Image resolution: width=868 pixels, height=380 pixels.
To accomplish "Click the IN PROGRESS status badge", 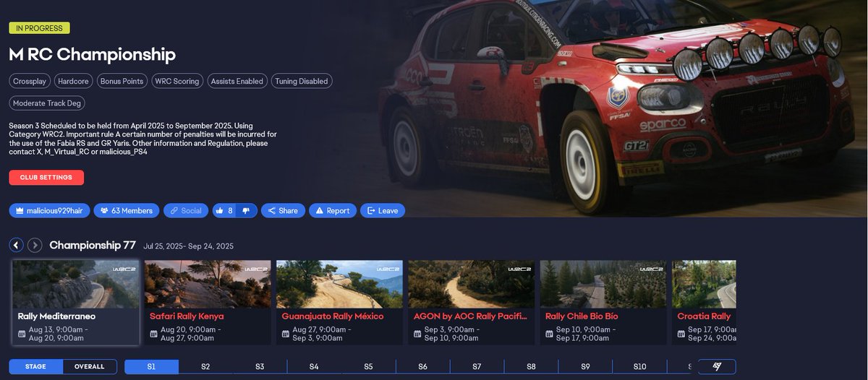I will click(40, 28).
